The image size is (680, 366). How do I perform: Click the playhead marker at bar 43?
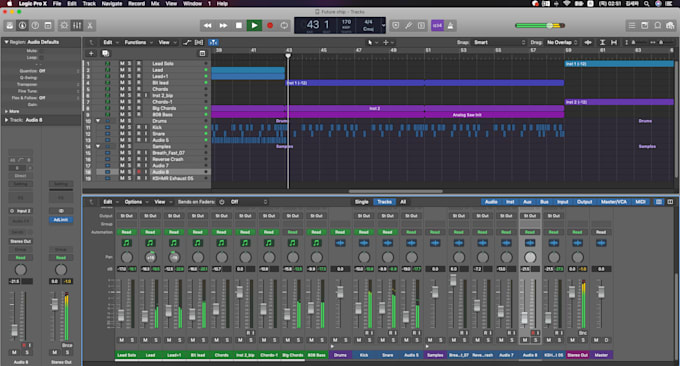click(288, 56)
